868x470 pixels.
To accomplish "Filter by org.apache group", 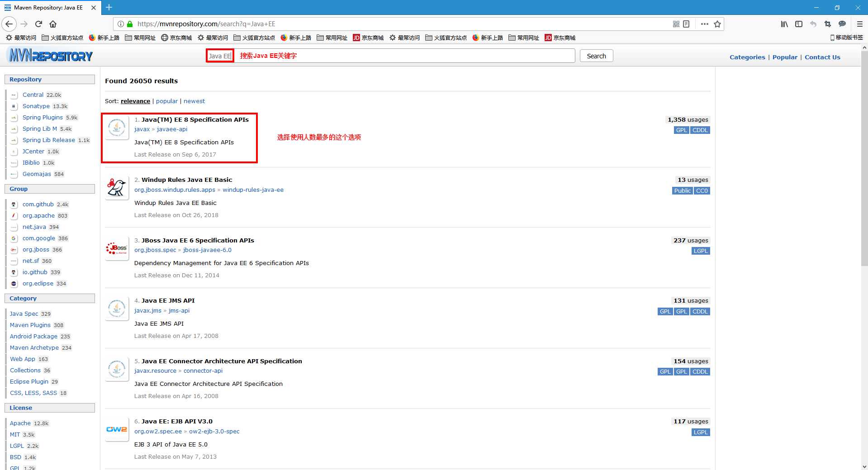I will pos(38,215).
